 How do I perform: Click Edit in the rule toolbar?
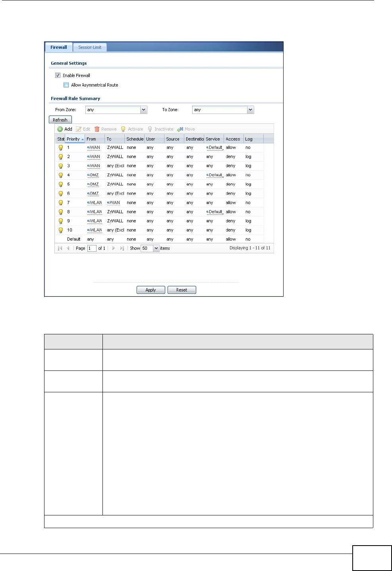[x=83, y=129]
